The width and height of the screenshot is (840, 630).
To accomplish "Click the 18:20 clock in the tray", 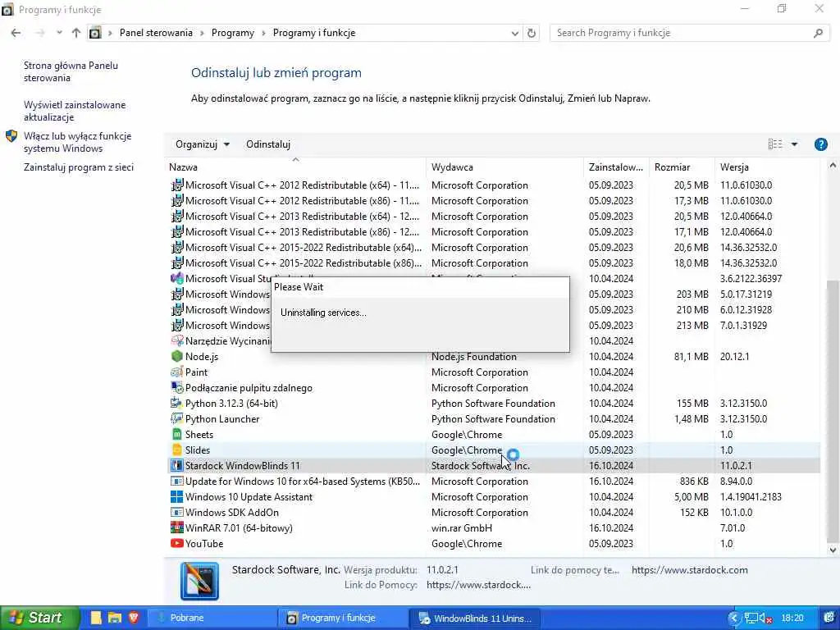I will point(792,619).
